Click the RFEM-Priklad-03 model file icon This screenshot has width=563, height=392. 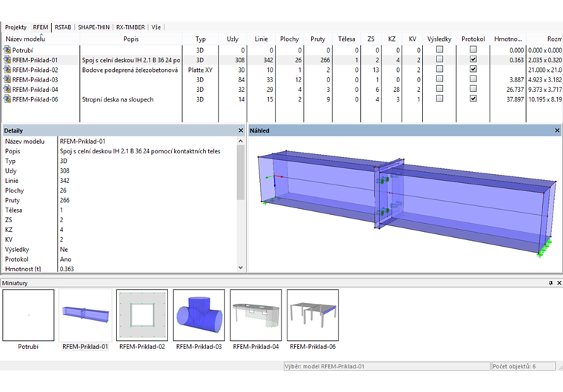coord(7,79)
